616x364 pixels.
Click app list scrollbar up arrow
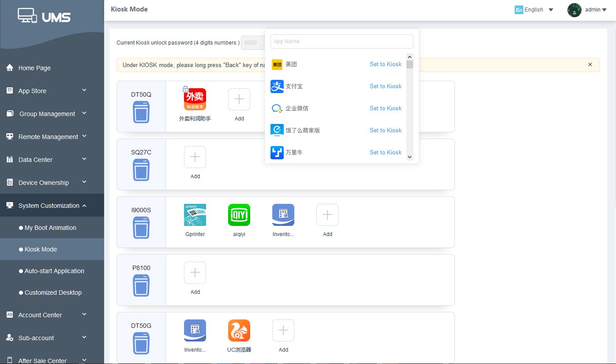point(409,57)
